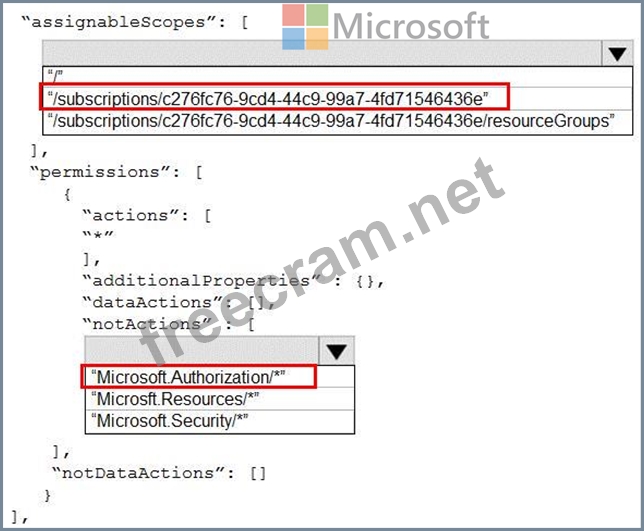Click the "actions" key text
Viewport: 644px width, 531px height.
pyautogui.click(x=130, y=215)
